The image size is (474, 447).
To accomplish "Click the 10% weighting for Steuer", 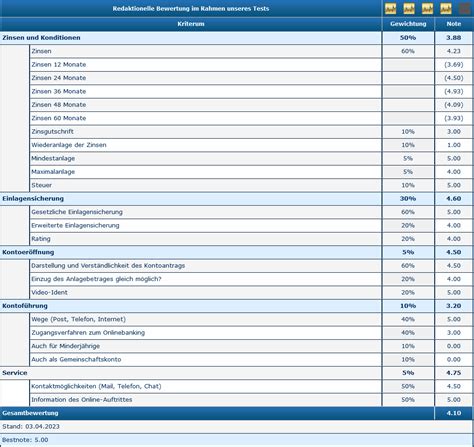I will pyautogui.click(x=408, y=185).
